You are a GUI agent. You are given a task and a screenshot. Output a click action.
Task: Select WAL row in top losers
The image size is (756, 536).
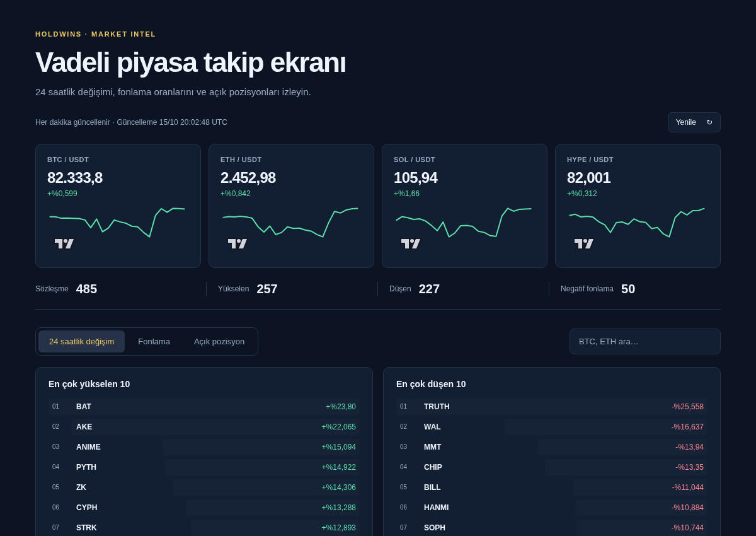[552, 427]
